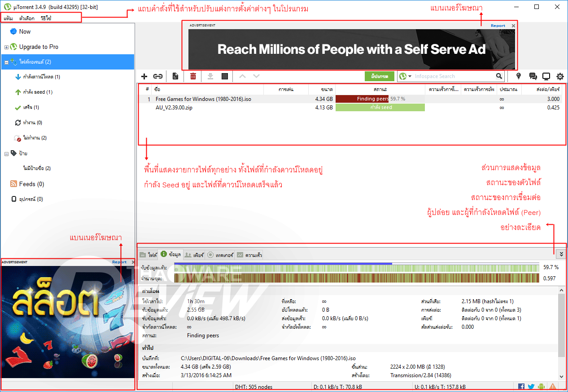
Task: Select the ไฟล์ทอเรนต์ (2) category
Action: click(x=67, y=62)
